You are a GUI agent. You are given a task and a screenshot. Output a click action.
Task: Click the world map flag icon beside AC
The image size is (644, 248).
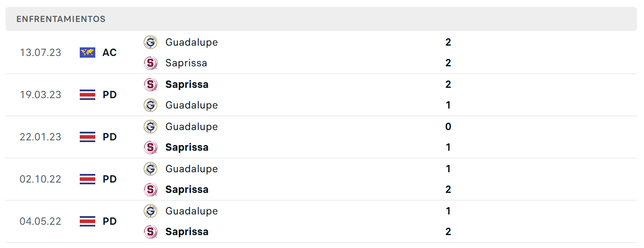click(x=88, y=53)
